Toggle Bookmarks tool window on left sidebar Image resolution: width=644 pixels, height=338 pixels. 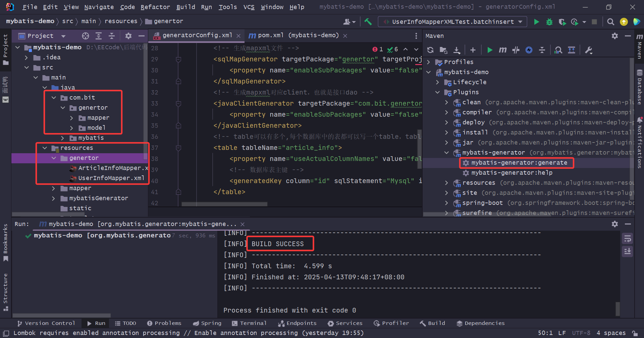click(x=5, y=242)
